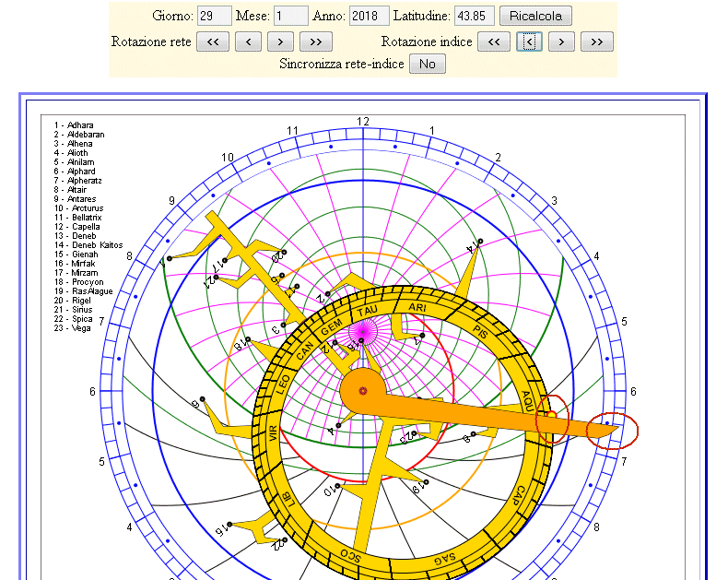Click the hour 12 label on the outer dial
This screenshot has width=728, height=580.
click(x=363, y=122)
